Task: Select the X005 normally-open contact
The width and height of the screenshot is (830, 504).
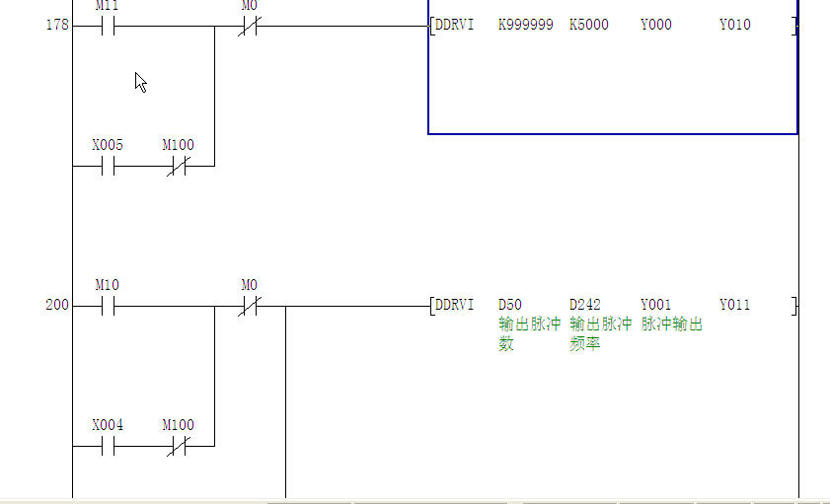Action: (108, 166)
